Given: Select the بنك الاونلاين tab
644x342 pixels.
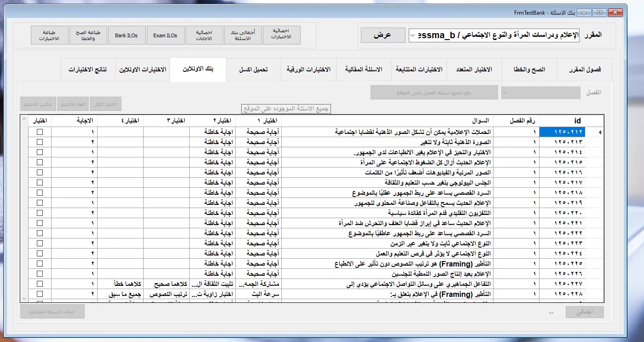Looking at the screenshot, I should pos(198,69).
